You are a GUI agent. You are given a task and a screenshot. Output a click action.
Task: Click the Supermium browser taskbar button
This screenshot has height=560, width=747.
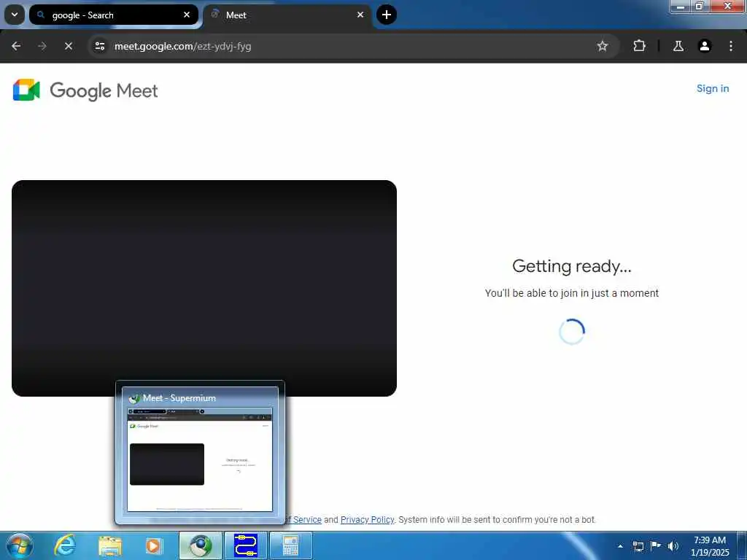pos(201,545)
